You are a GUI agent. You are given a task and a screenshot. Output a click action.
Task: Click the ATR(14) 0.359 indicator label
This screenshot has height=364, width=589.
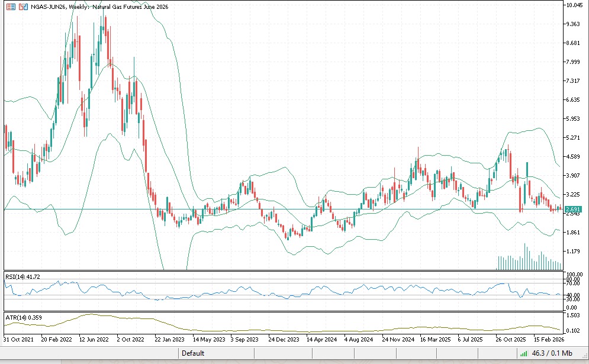click(x=24, y=318)
